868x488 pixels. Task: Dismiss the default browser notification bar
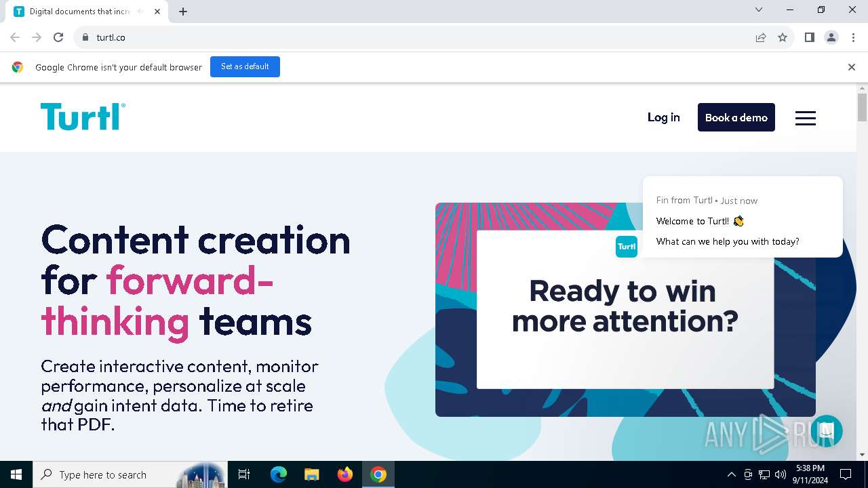pos(852,67)
